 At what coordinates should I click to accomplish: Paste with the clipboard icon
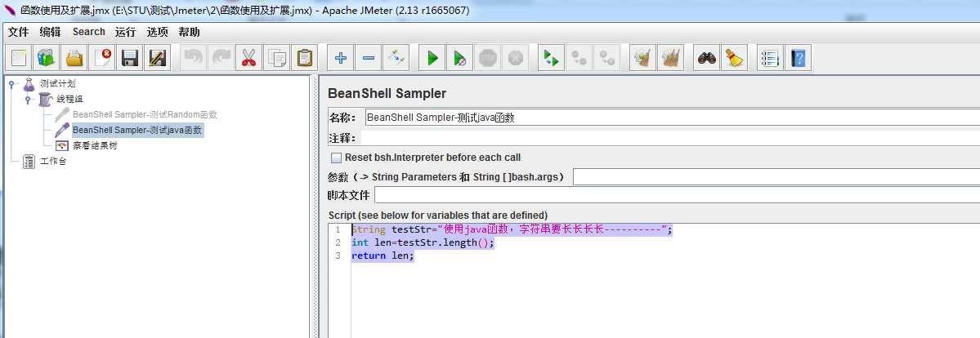[x=304, y=58]
